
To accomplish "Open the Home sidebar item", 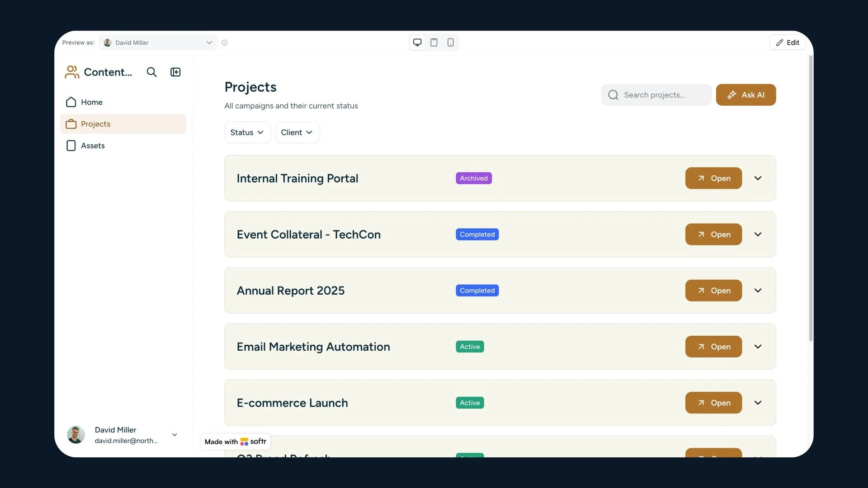I will pos(92,102).
